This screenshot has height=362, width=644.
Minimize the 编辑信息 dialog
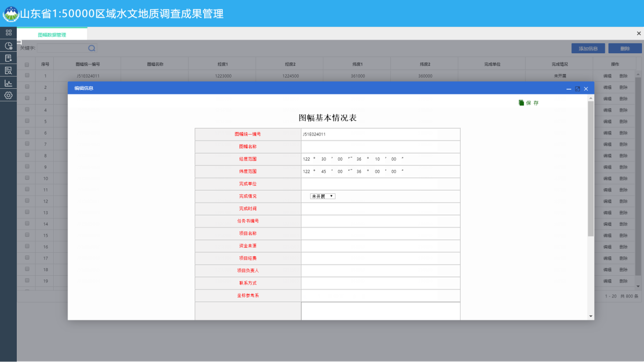pos(569,88)
